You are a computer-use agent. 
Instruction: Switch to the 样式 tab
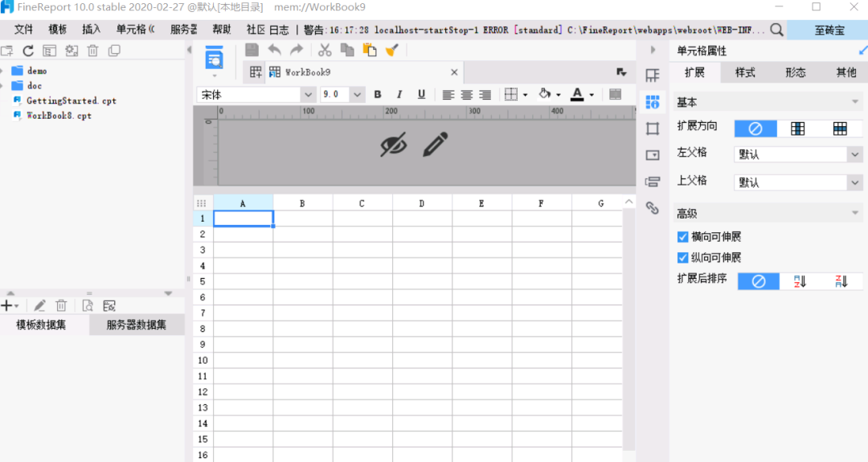click(745, 72)
